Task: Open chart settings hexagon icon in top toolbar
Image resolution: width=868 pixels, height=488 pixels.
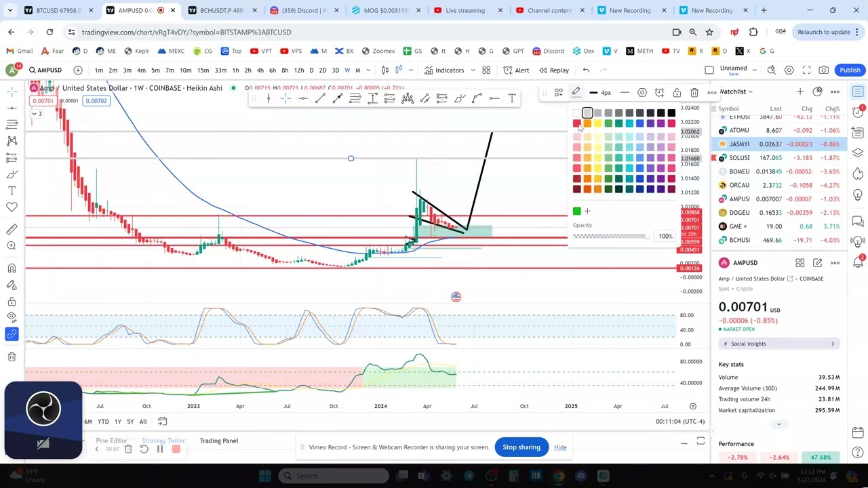Action: click(x=789, y=70)
